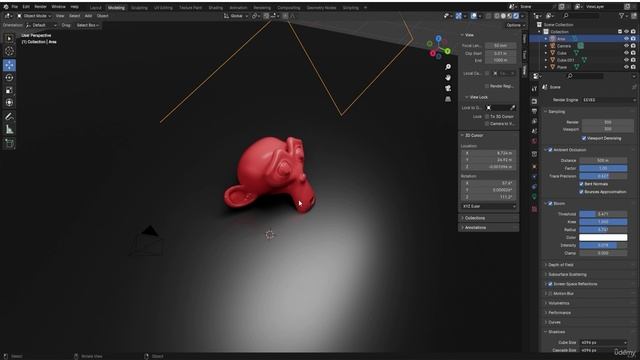Viewport: 640px width, 360px height.
Task: Open the Window menu
Action: pyautogui.click(x=58, y=7)
